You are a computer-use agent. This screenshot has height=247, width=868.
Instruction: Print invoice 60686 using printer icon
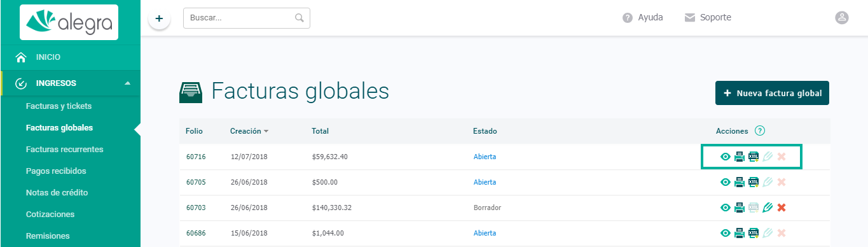click(x=740, y=233)
